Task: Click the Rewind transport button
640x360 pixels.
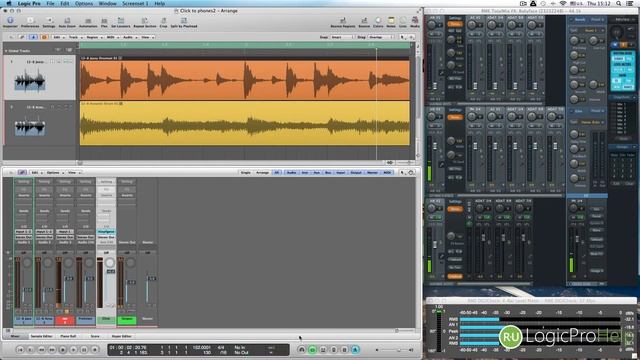Action: (41, 350)
